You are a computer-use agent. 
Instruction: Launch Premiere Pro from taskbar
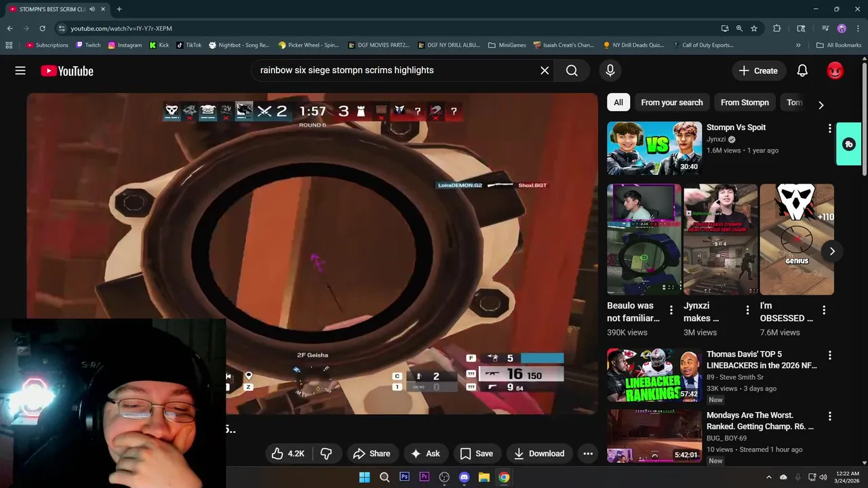(425, 477)
